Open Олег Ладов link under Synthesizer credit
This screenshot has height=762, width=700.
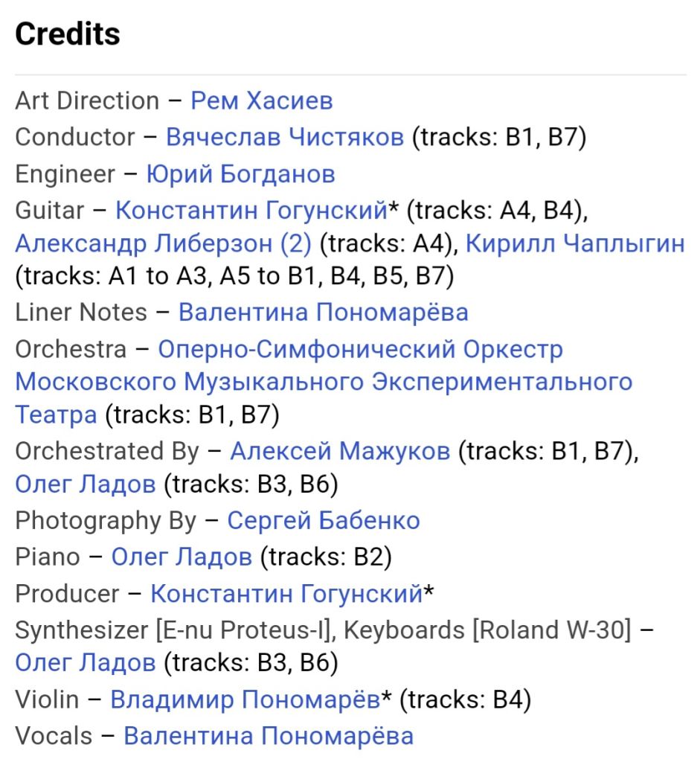[x=86, y=663]
